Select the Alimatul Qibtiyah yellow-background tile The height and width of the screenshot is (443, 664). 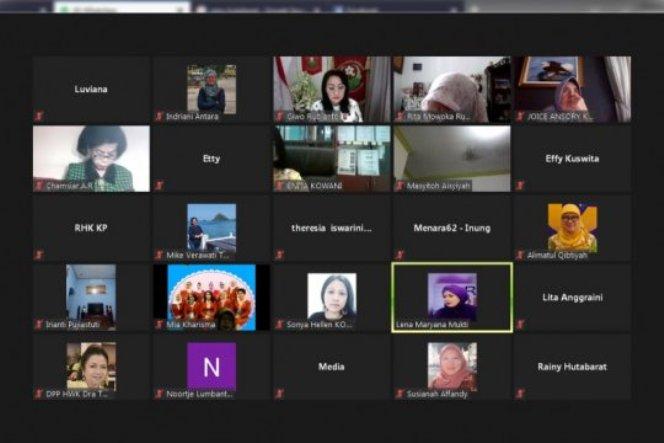pyautogui.click(x=572, y=228)
